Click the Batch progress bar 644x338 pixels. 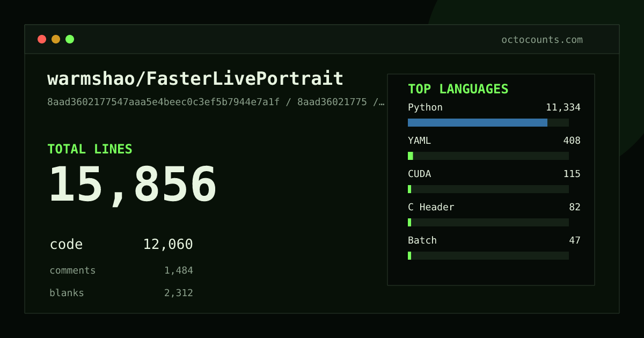tap(488, 255)
